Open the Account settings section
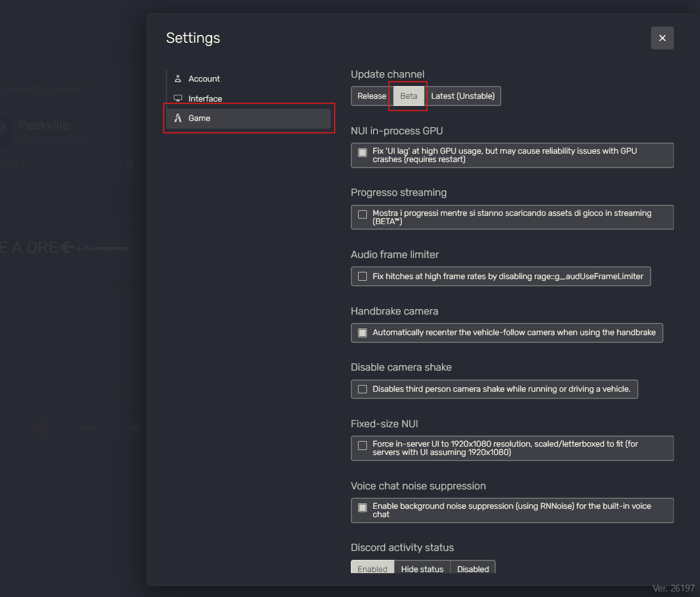 pos(204,78)
